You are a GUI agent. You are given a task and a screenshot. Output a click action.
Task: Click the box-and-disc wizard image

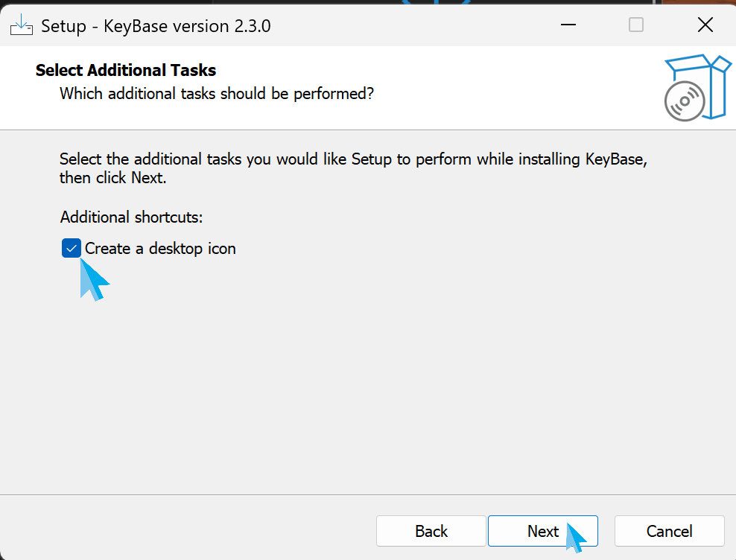(694, 87)
